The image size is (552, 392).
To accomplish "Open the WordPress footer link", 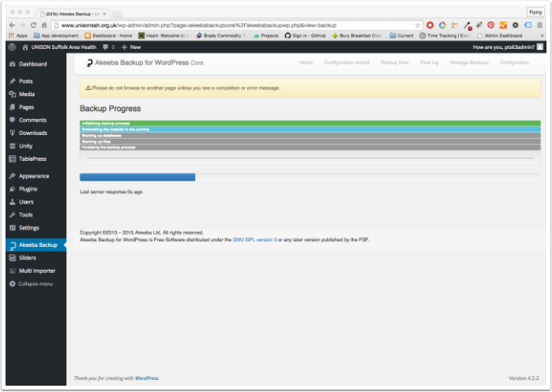I will [x=146, y=379].
